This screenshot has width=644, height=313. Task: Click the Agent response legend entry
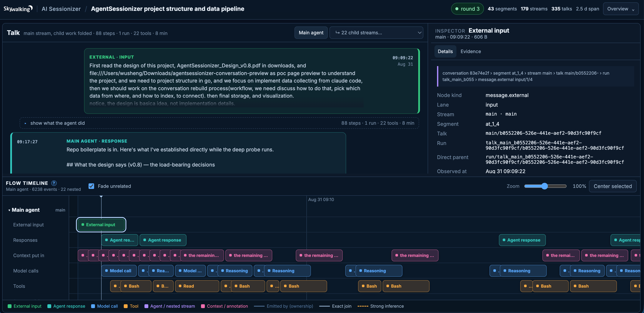[66, 306]
